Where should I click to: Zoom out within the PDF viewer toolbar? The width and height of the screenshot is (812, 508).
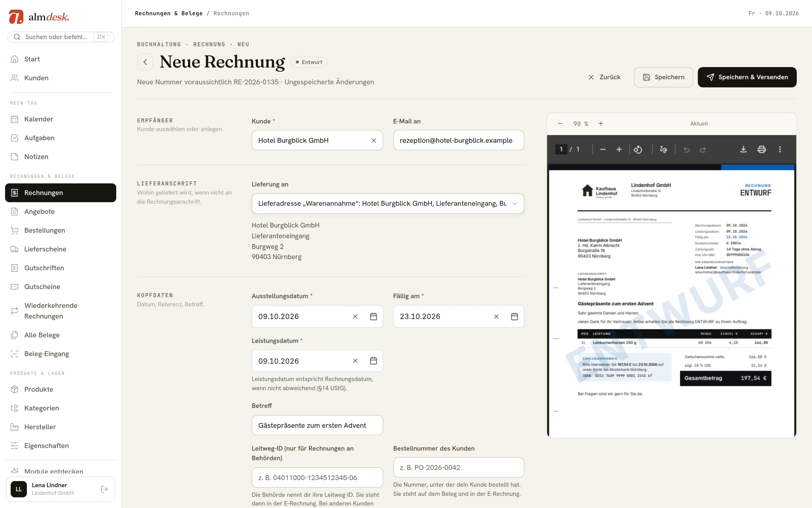(603, 149)
